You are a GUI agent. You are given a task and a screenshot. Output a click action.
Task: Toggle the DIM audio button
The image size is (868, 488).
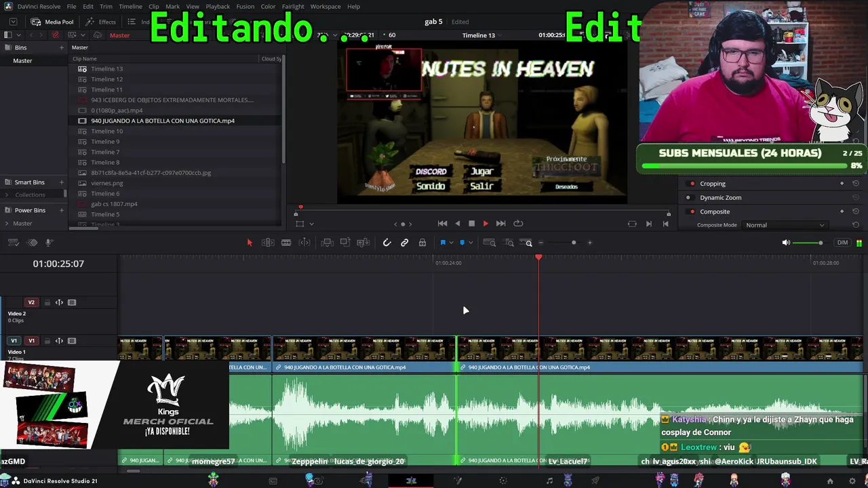843,243
